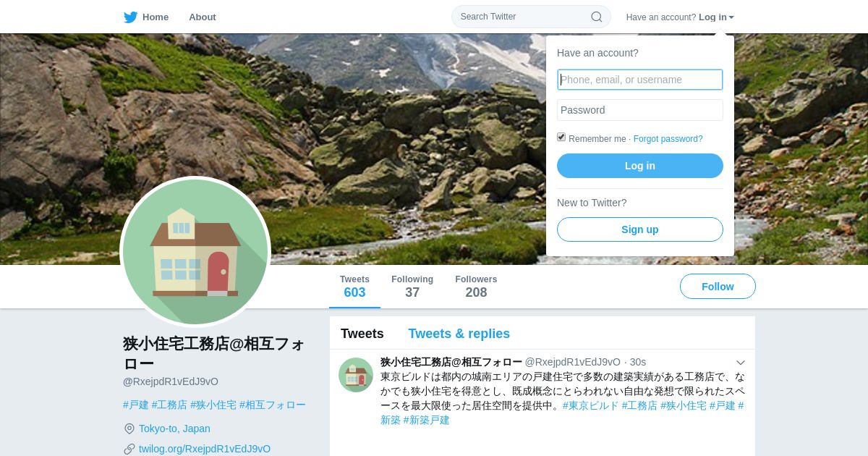
Task: Click the link chain icon by twilog.org
Action: click(x=129, y=449)
